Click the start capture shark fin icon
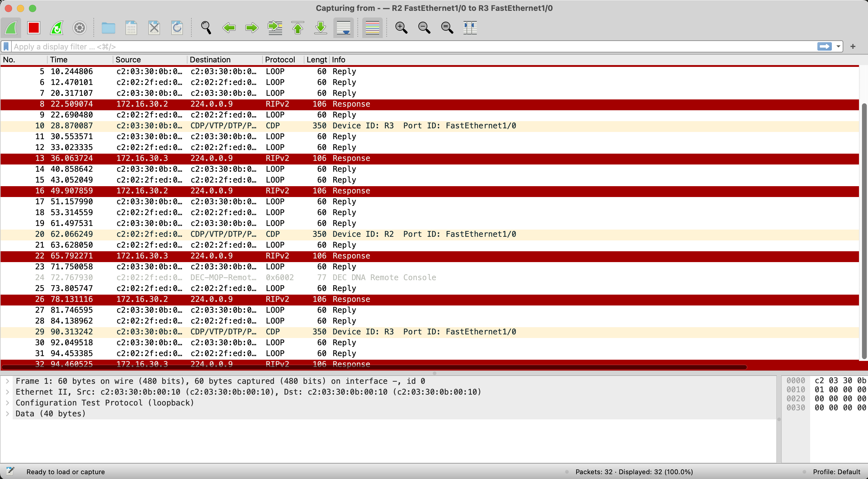Screen dimensions: 868x479 pos(11,28)
